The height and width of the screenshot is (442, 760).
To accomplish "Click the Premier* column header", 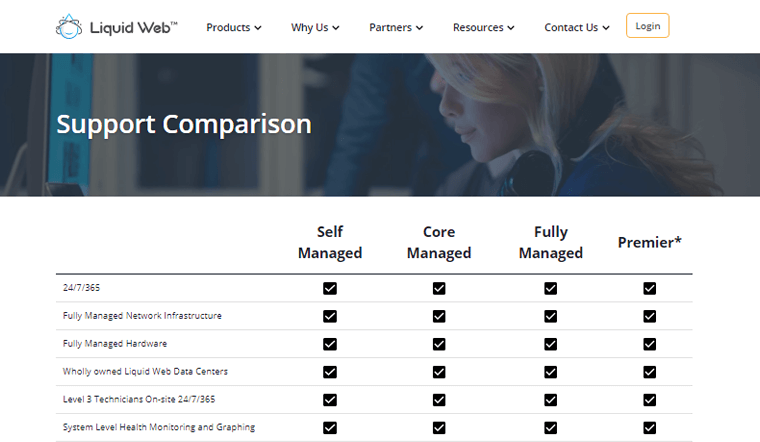I will point(649,242).
